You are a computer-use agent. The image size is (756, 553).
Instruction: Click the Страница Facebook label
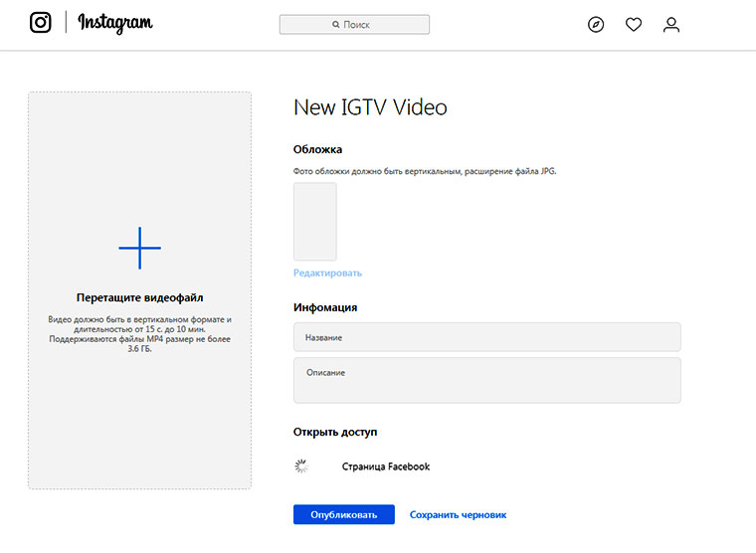386,466
